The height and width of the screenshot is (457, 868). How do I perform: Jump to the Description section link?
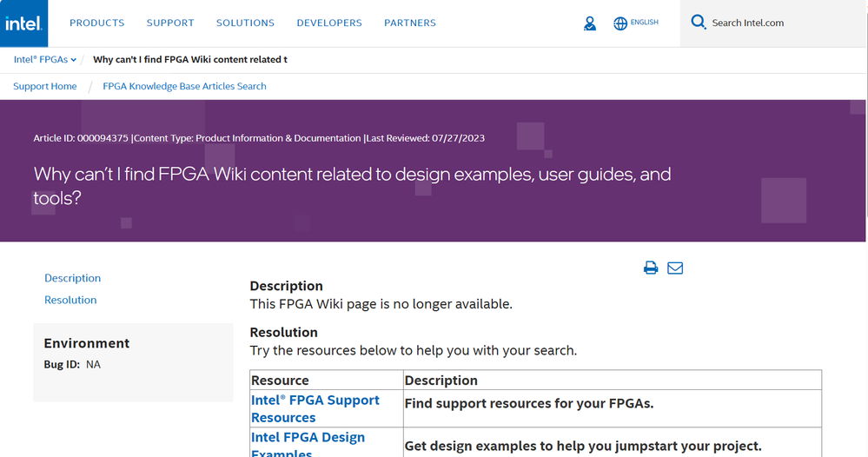pyautogui.click(x=72, y=278)
